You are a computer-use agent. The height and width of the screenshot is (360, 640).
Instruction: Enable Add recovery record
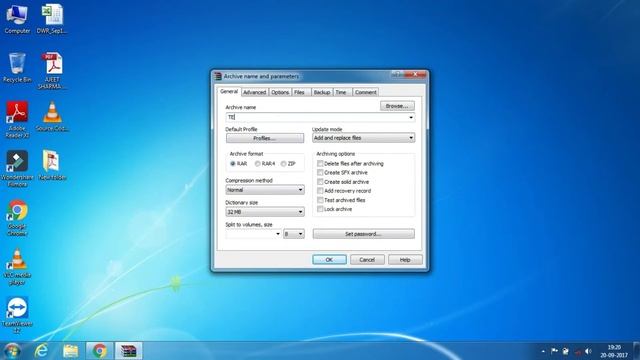(320, 191)
